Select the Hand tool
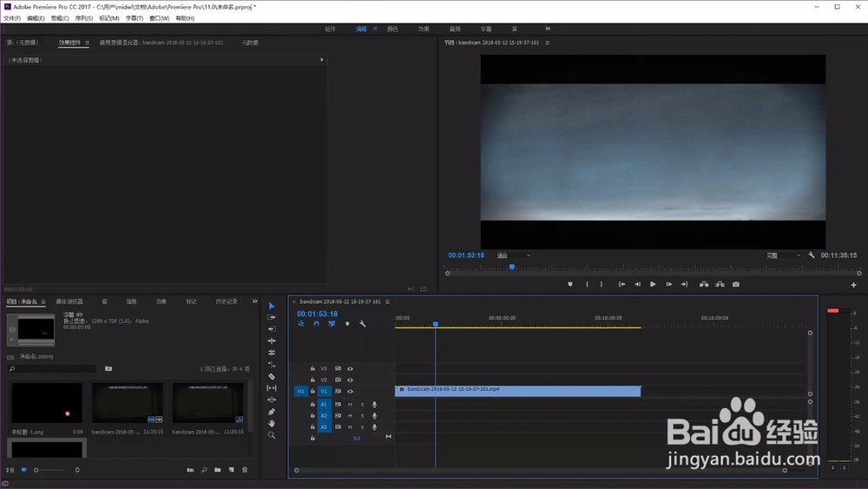 pyautogui.click(x=271, y=424)
